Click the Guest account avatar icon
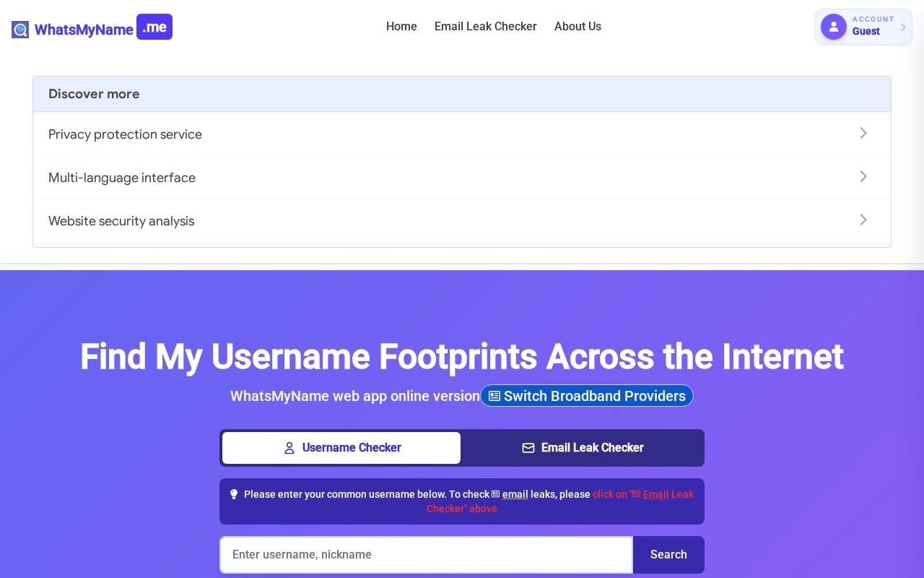Viewport: 924px width, 578px height. 834,27
